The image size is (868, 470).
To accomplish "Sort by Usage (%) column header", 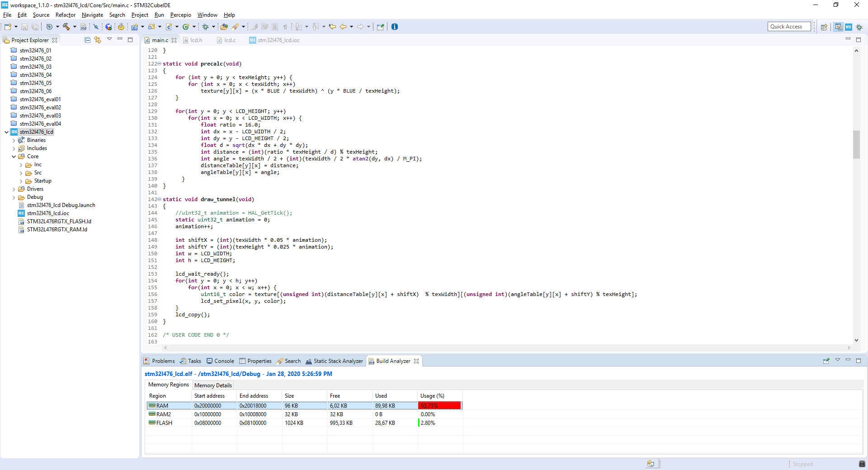I will point(440,396).
